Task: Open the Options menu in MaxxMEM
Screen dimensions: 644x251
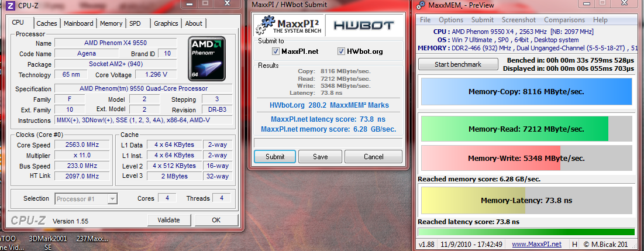Action: [451, 20]
